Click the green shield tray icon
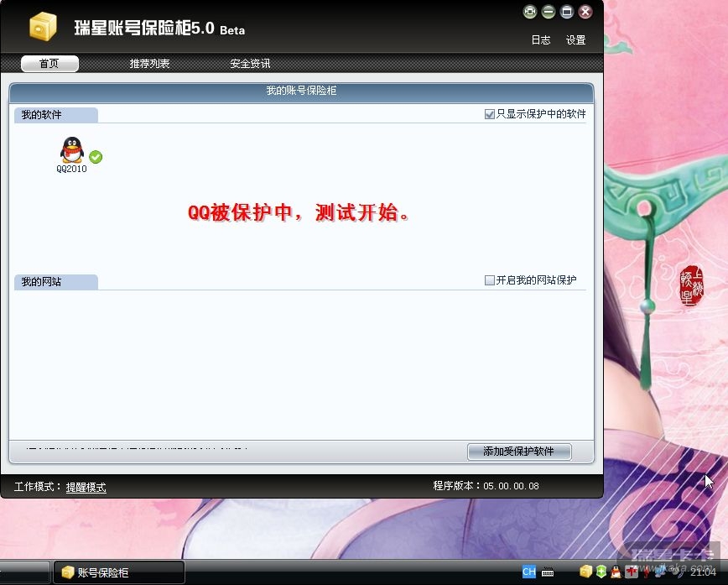 pos(601,571)
